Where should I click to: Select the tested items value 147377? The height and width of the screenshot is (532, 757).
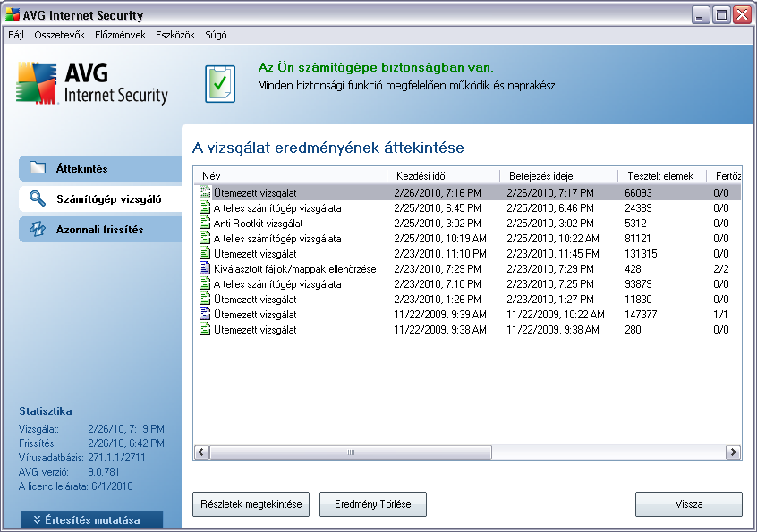coord(641,315)
